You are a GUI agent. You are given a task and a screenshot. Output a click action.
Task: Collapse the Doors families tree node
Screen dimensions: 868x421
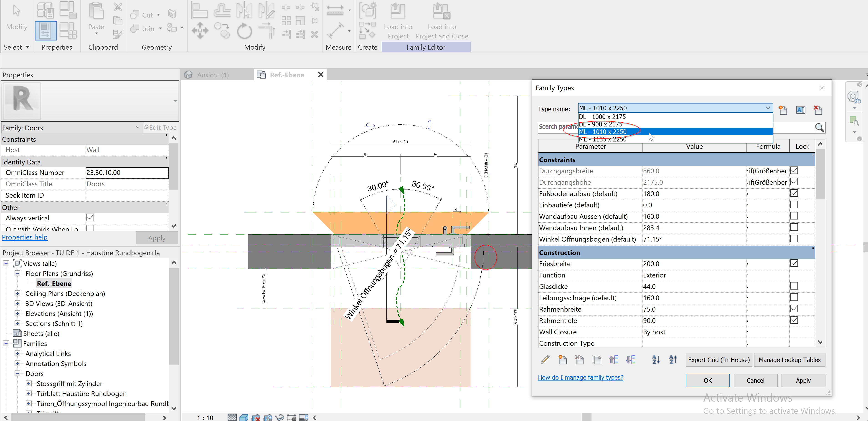pyautogui.click(x=17, y=373)
